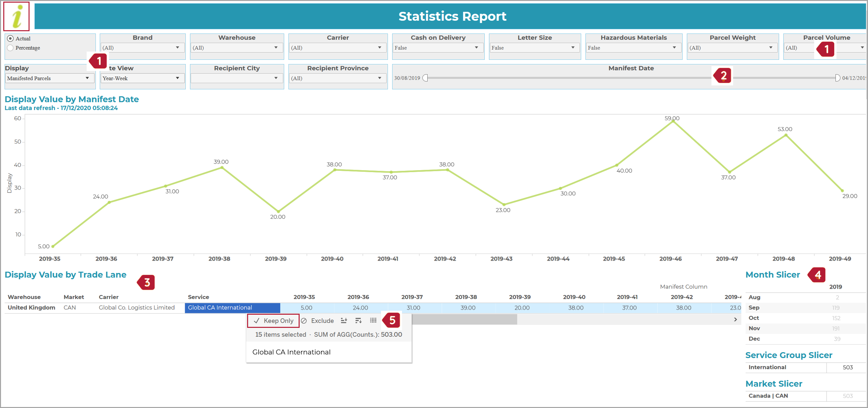Click the 59.00 data point for 2019-46
The height and width of the screenshot is (408, 868).
(673, 122)
